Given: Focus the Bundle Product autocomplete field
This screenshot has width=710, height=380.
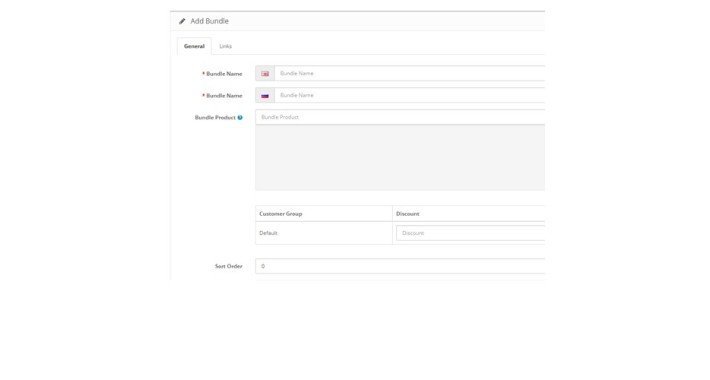Looking at the screenshot, I should (400, 117).
